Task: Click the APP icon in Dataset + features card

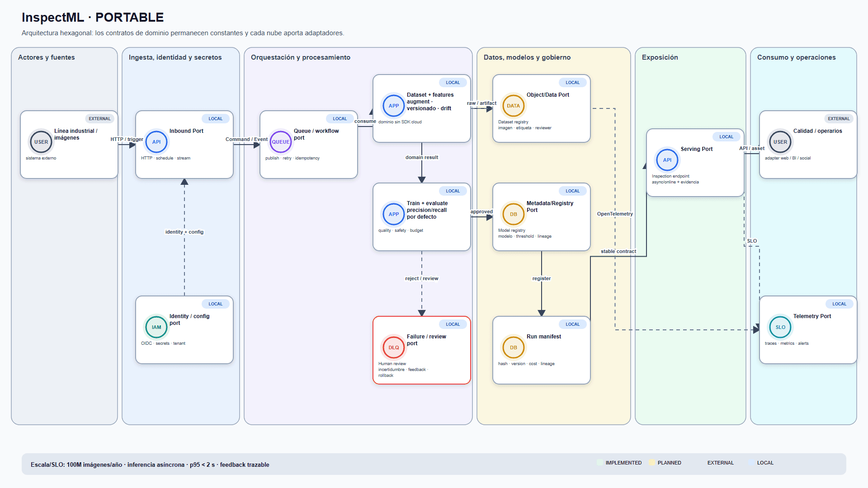Action: [x=394, y=106]
